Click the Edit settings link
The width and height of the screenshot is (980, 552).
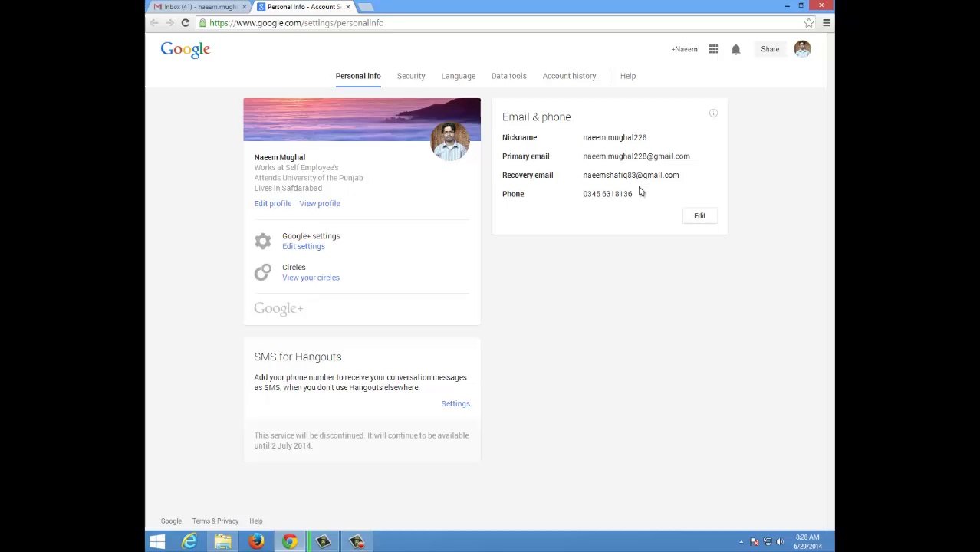[x=304, y=247]
